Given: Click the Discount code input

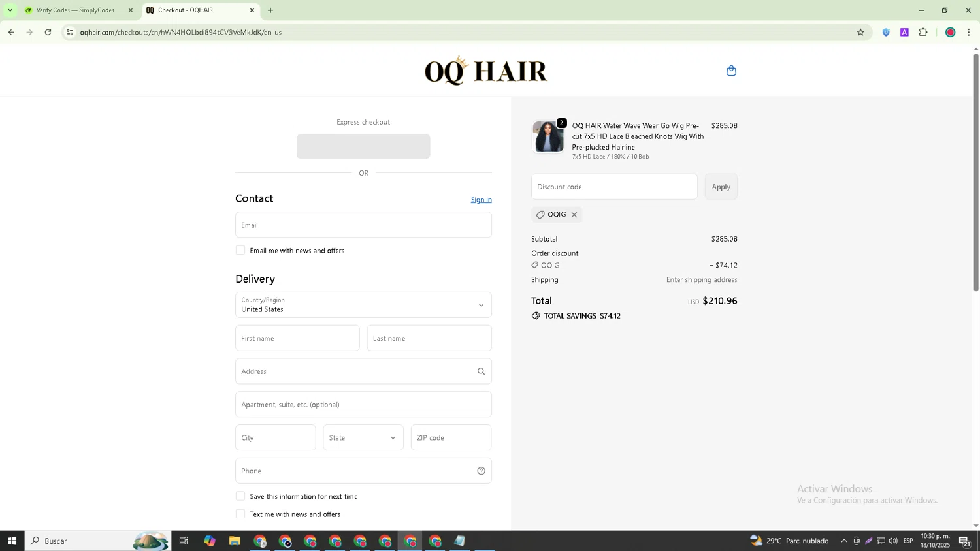Looking at the screenshot, I should (614, 187).
